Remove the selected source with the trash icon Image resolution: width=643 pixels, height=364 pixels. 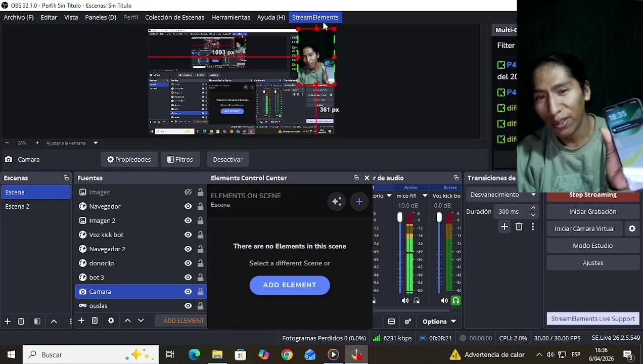95,321
